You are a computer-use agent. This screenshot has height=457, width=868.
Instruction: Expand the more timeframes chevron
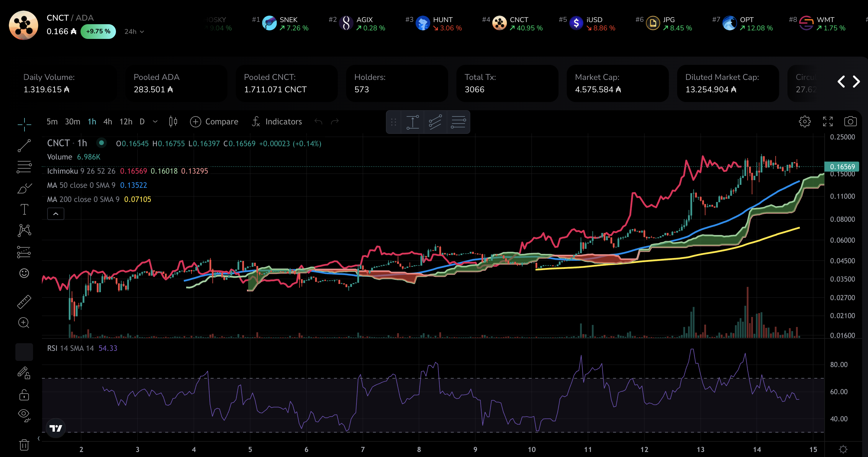tap(155, 121)
